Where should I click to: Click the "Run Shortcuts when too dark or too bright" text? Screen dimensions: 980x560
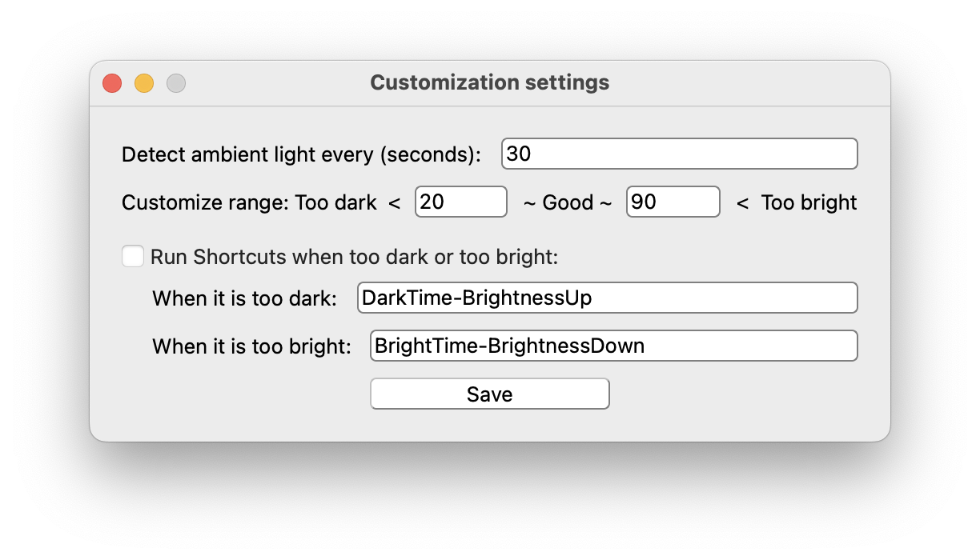[x=354, y=258]
